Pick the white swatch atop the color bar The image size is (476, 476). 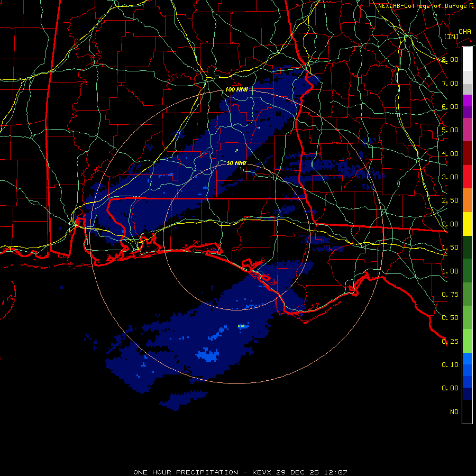467,59
